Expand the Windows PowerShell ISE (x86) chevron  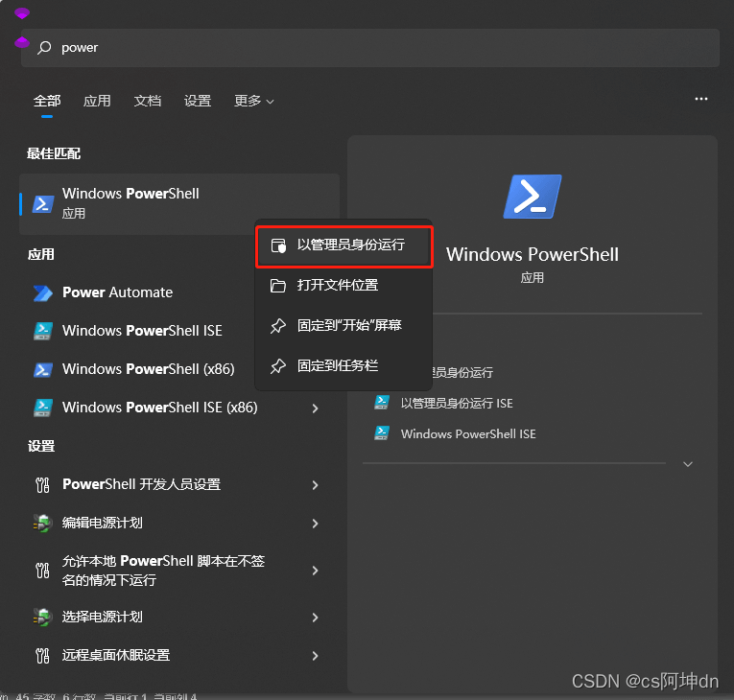[315, 408]
